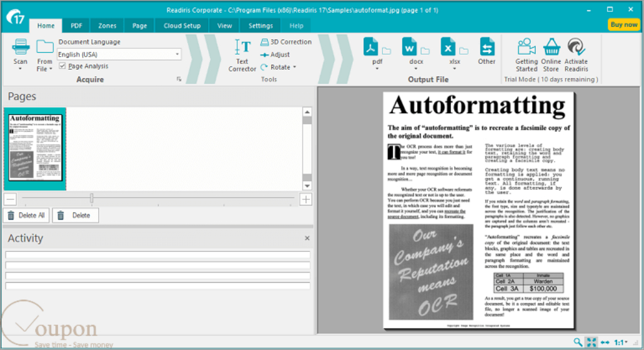Close the Activity panel
The image size is (644, 350).
[307, 238]
